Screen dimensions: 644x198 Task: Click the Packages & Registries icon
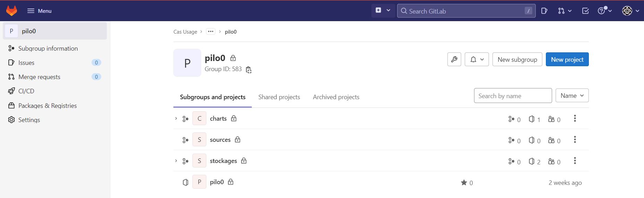(11, 106)
